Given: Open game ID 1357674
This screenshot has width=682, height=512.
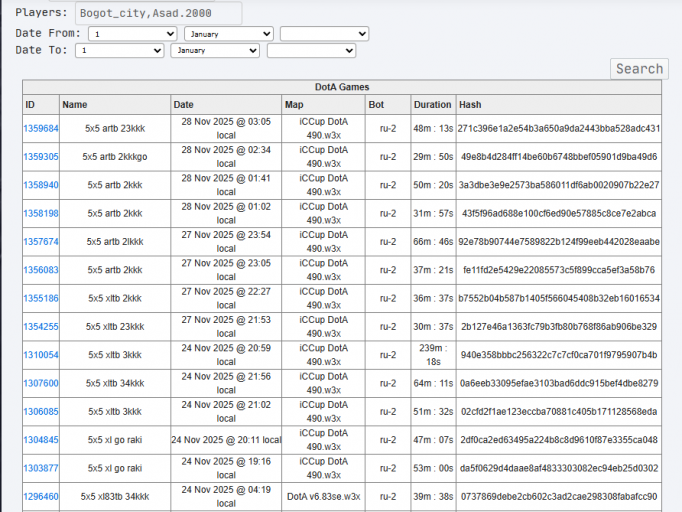Looking at the screenshot, I should point(41,241).
